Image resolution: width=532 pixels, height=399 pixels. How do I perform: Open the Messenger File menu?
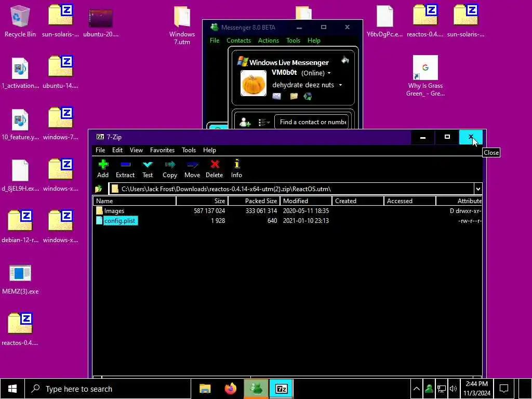(215, 41)
